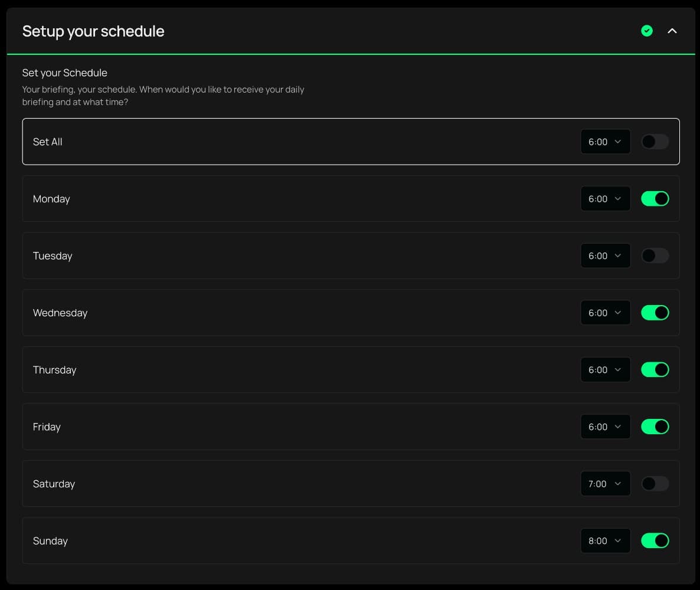Turn on the Tuesday toggle
This screenshot has width=700, height=590.
click(x=655, y=255)
